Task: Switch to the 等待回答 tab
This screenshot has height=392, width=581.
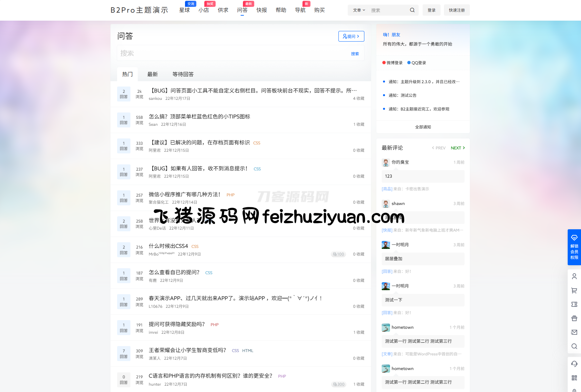Action: (x=183, y=74)
